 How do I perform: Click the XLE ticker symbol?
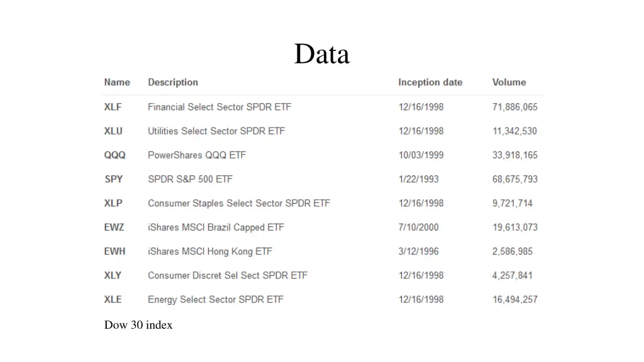coord(113,300)
